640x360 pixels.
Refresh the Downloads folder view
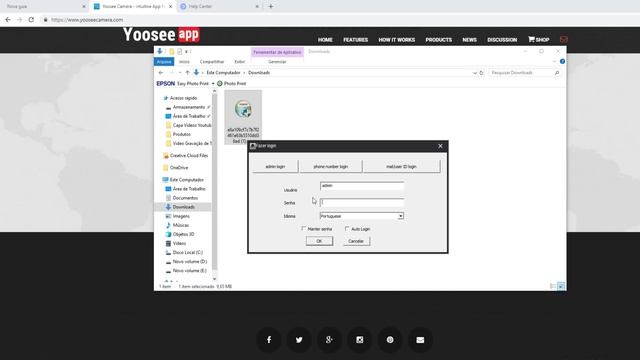(x=482, y=73)
